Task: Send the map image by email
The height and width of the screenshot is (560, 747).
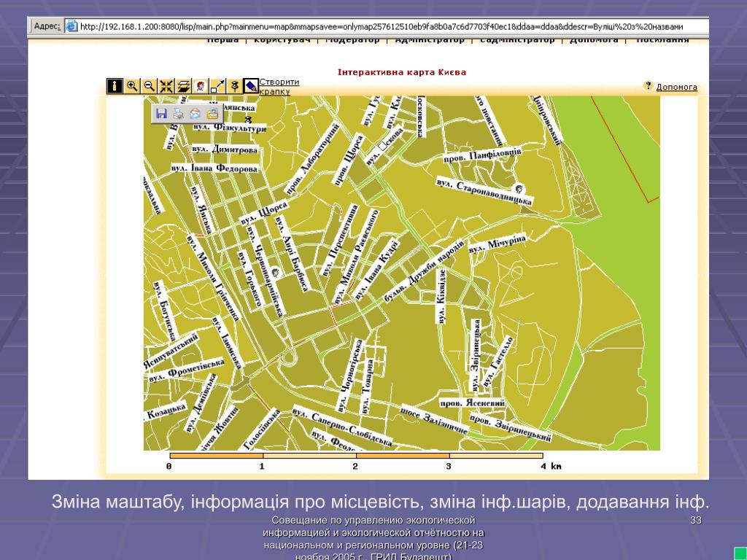Action: click(x=195, y=113)
